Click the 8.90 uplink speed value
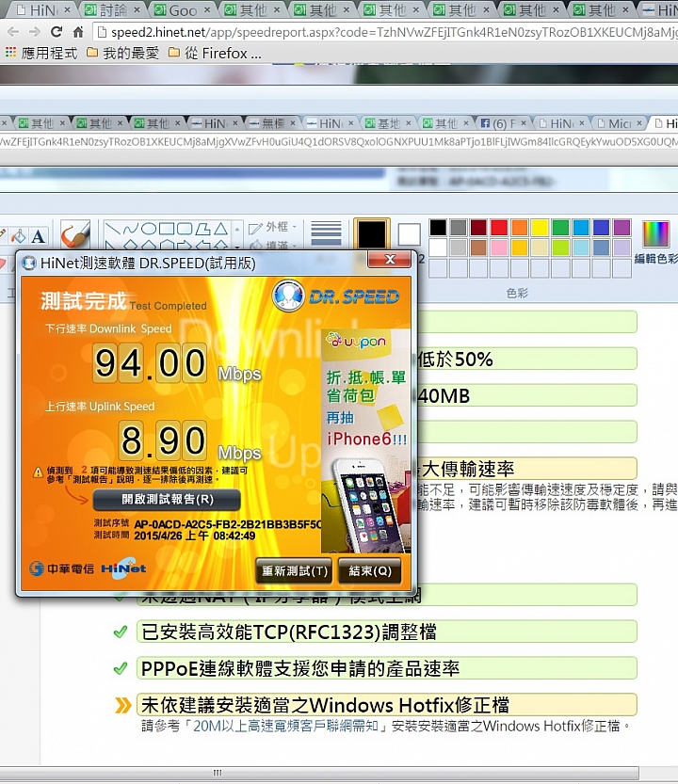This screenshot has width=678, height=784. [x=163, y=440]
